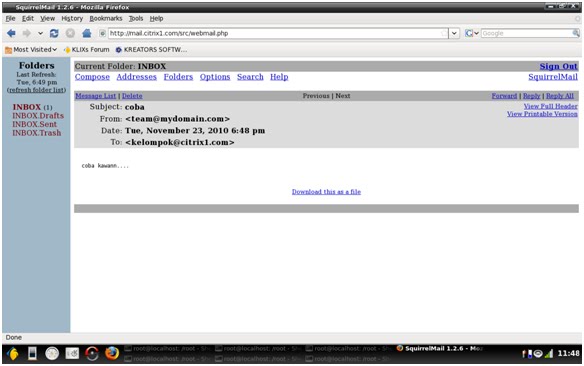Image resolution: width=584 pixels, height=366 pixels.
Task: Return to the Message List link
Action: pyautogui.click(x=95, y=96)
